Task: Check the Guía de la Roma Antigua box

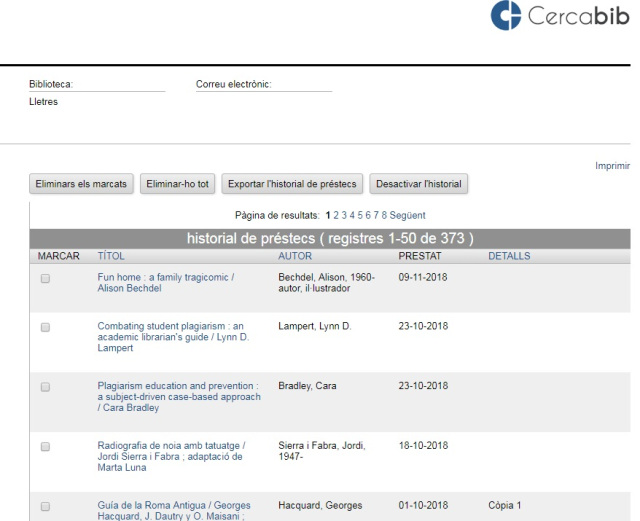Action: (45, 505)
